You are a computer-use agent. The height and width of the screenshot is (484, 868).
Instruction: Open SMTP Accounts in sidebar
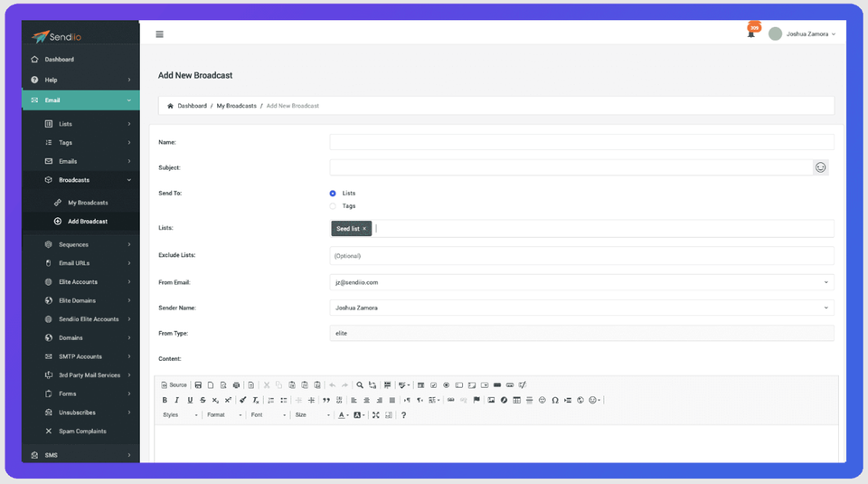tap(80, 356)
